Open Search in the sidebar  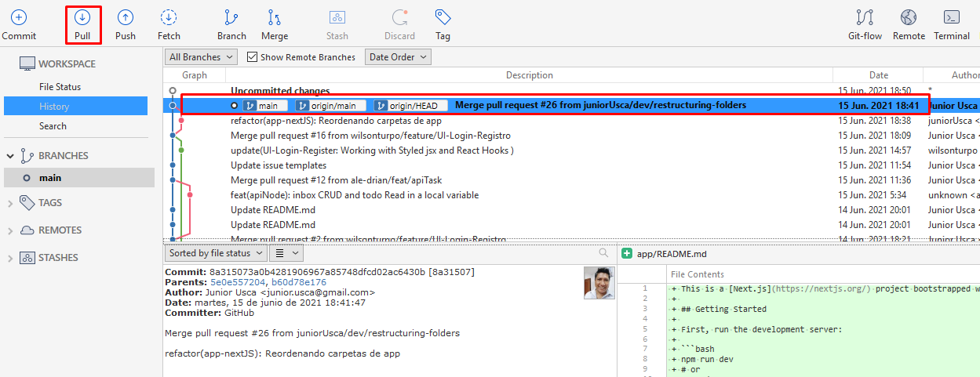tap(53, 126)
